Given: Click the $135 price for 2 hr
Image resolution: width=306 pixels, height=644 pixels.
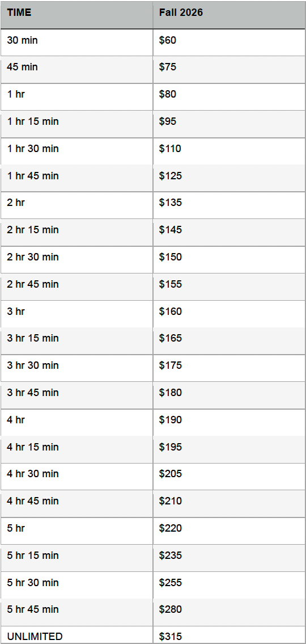Looking at the screenshot, I should [x=229, y=205].
